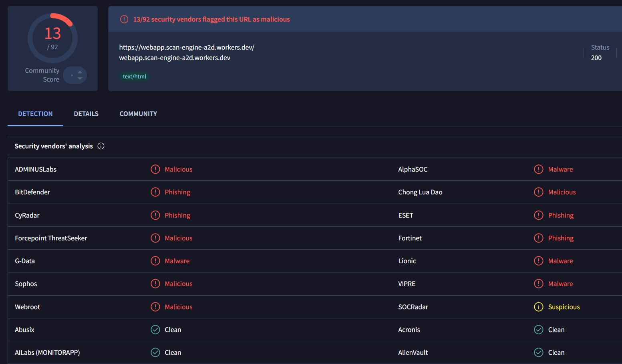Click alert icon next to flagged banner
The height and width of the screenshot is (364, 622).
[x=124, y=19]
